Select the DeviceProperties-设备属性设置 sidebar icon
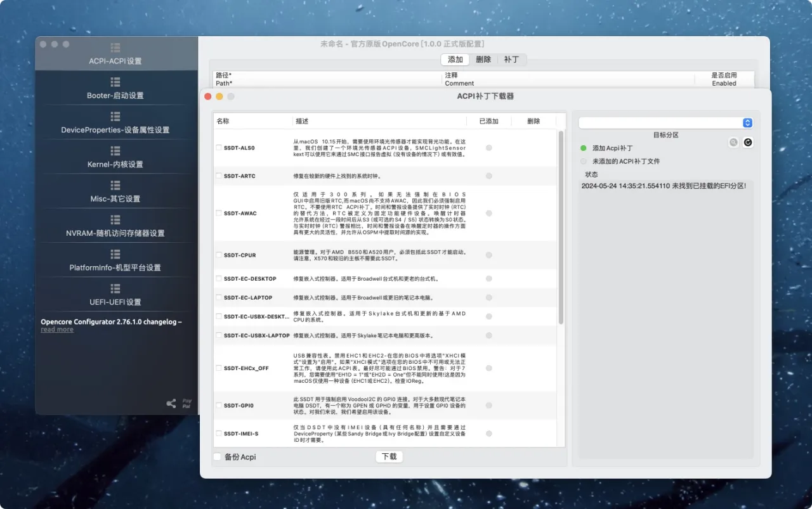Screen dimensions: 812x509 (115, 117)
